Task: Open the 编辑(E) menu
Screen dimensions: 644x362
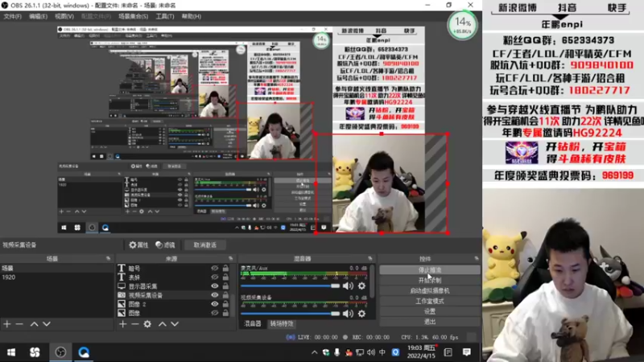Action: (x=38, y=16)
